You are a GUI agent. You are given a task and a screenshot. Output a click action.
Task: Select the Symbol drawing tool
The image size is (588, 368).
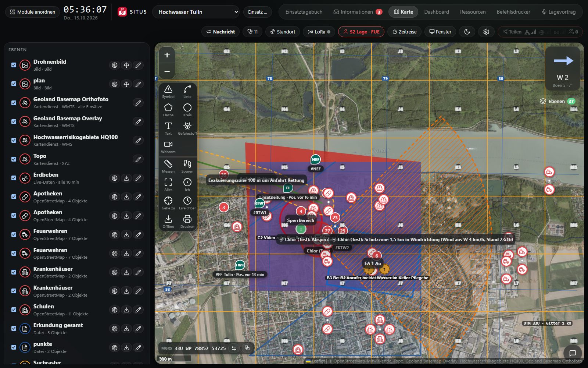pyautogui.click(x=168, y=92)
